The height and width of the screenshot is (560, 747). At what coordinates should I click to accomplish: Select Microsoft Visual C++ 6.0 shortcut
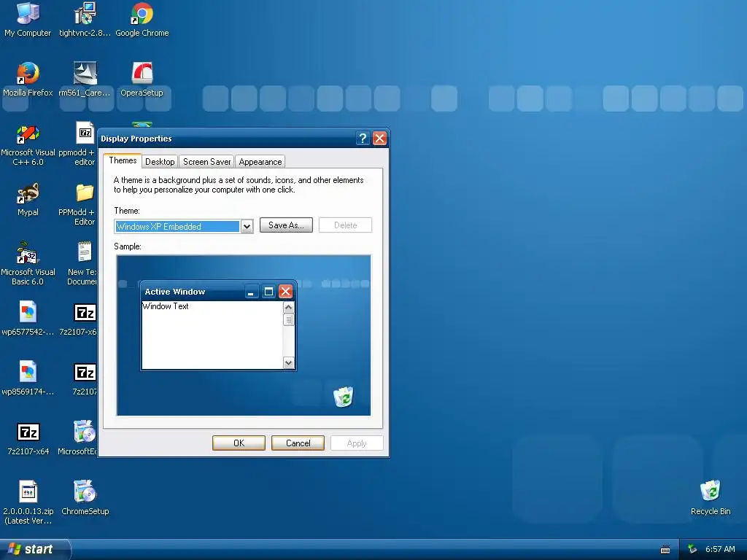[x=28, y=144]
